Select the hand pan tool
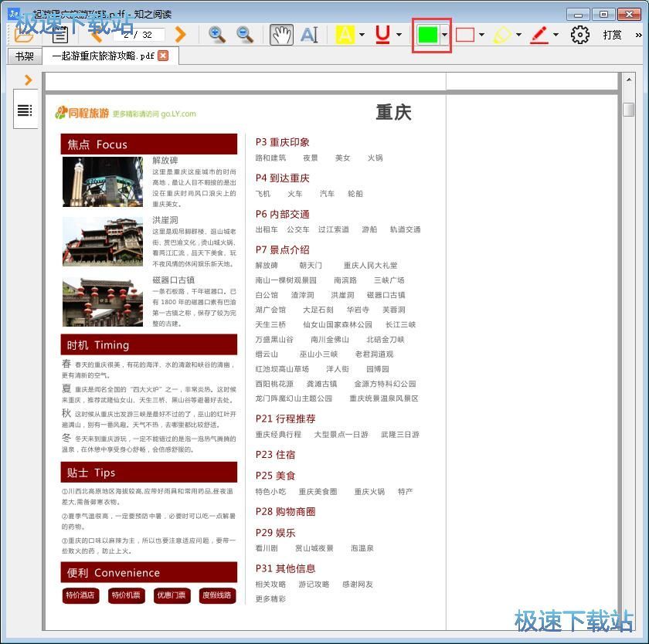The image size is (649, 644). [x=281, y=35]
